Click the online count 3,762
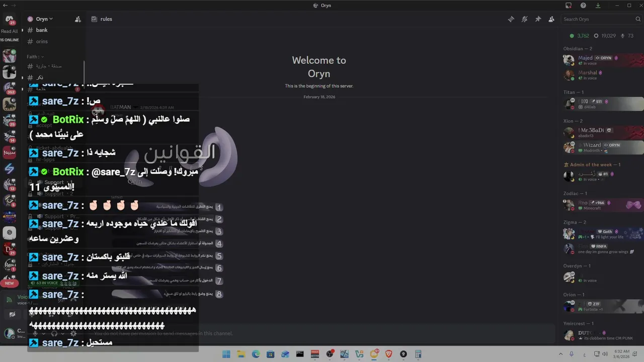 579,36
